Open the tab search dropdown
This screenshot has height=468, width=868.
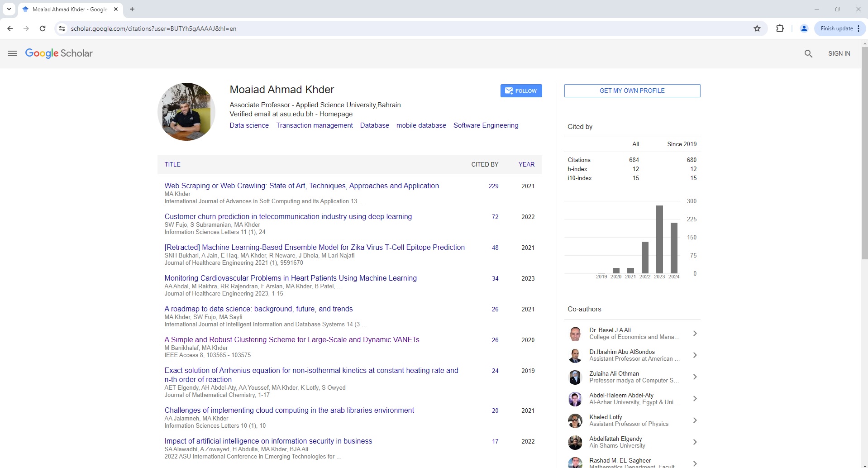point(9,9)
